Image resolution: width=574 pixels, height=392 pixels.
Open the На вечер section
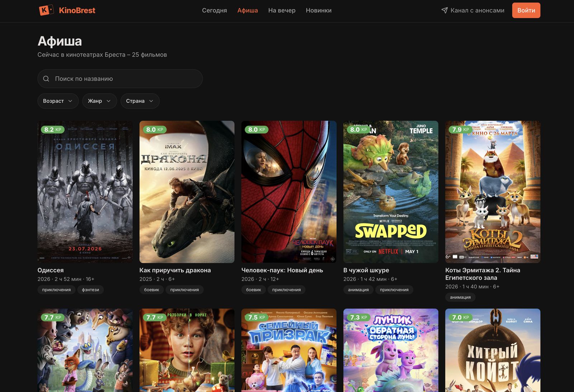tap(282, 10)
